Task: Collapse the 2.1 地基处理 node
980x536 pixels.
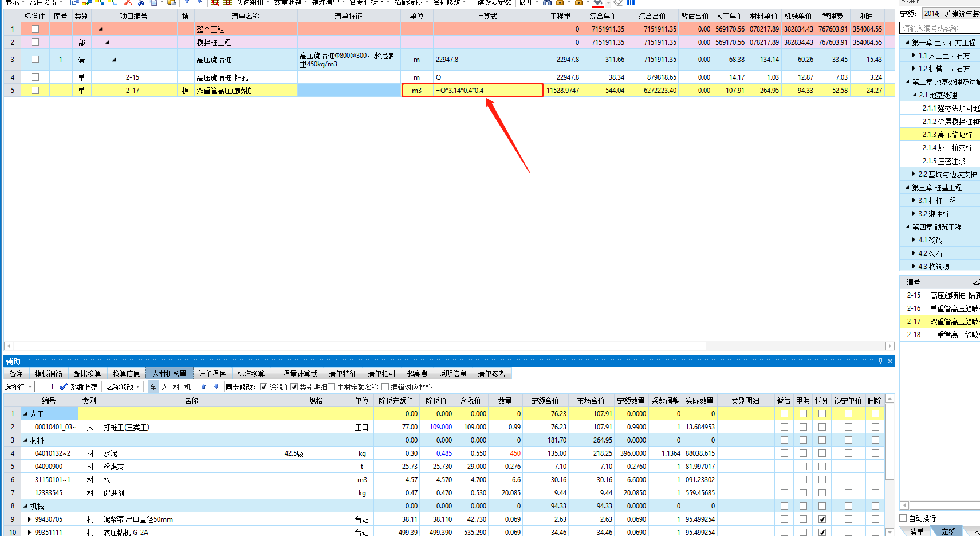Action: coord(914,95)
